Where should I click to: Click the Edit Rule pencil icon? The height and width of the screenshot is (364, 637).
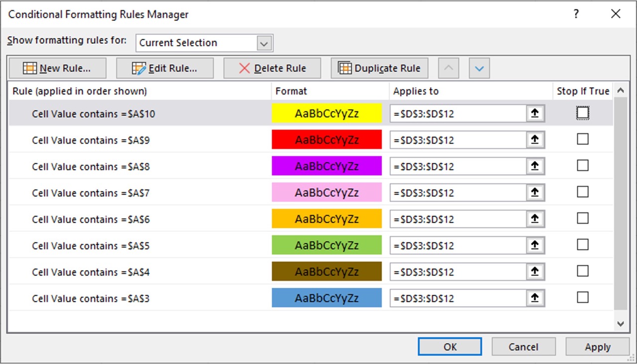point(139,68)
